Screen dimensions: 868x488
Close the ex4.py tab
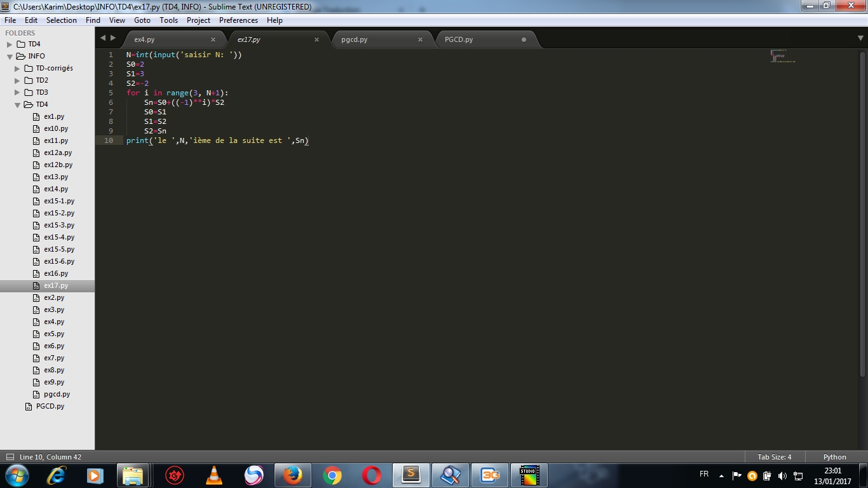coord(214,39)
